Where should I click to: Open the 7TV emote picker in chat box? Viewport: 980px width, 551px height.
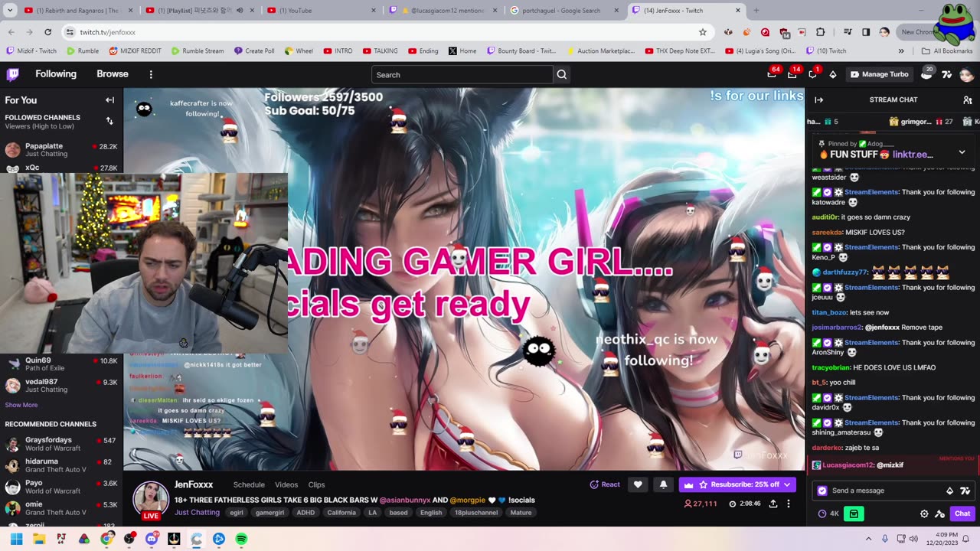(965, 491)
